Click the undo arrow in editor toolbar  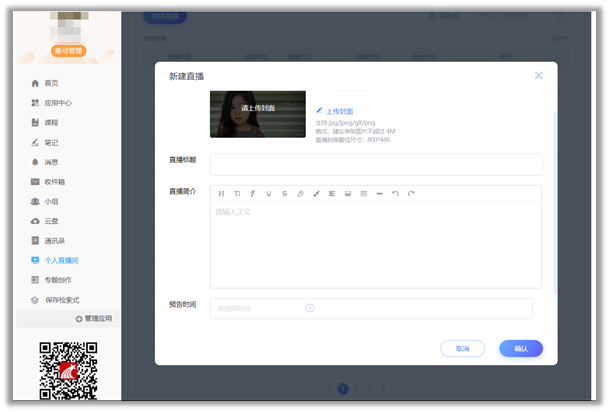click(x=395, y=193)
